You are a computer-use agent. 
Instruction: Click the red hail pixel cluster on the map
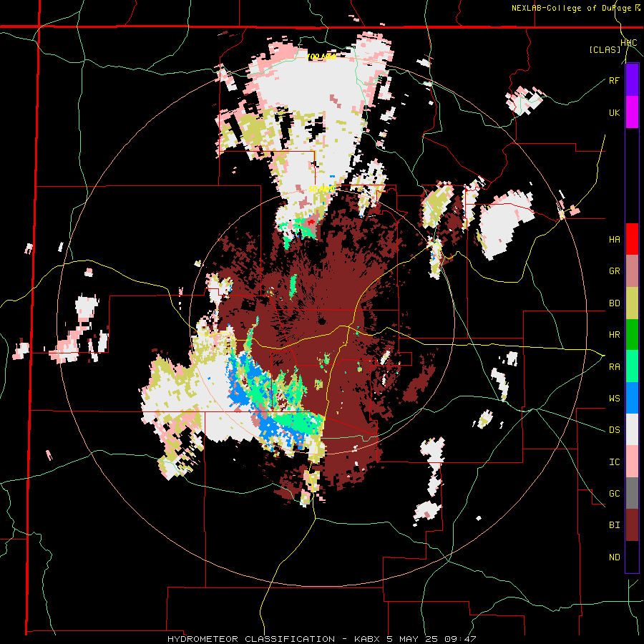coord(311,222)
